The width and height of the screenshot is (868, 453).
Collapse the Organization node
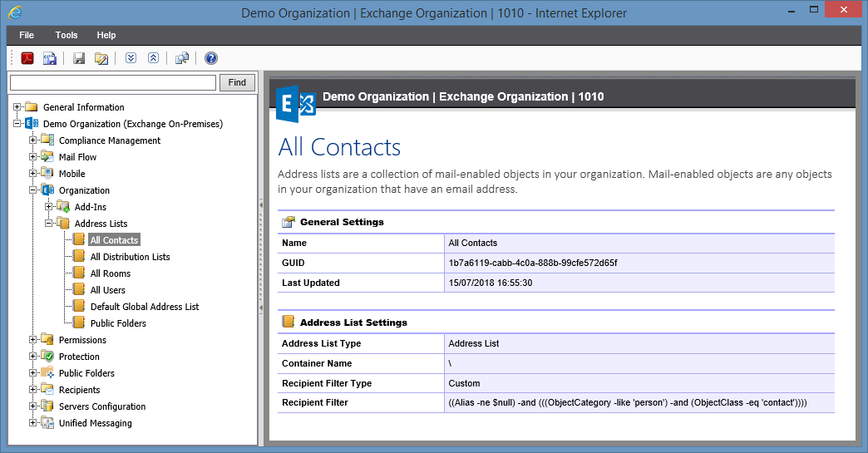tap(32, 190)
